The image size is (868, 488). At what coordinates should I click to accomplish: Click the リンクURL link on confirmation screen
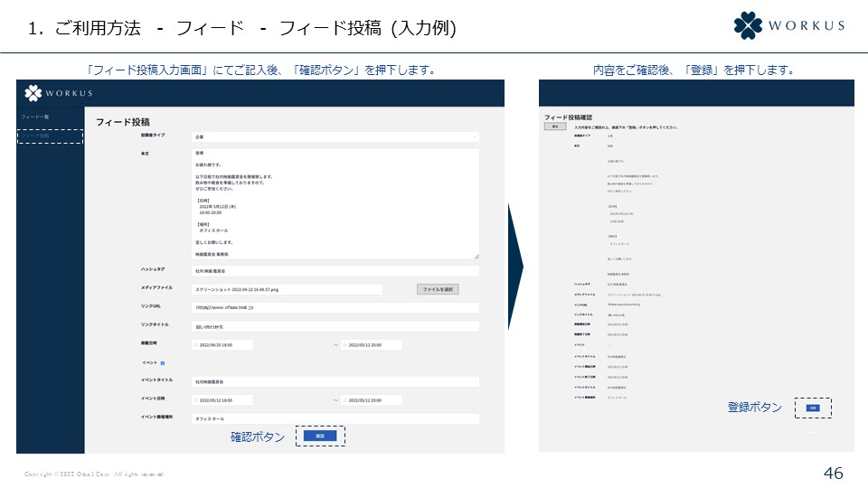[624, 305]
